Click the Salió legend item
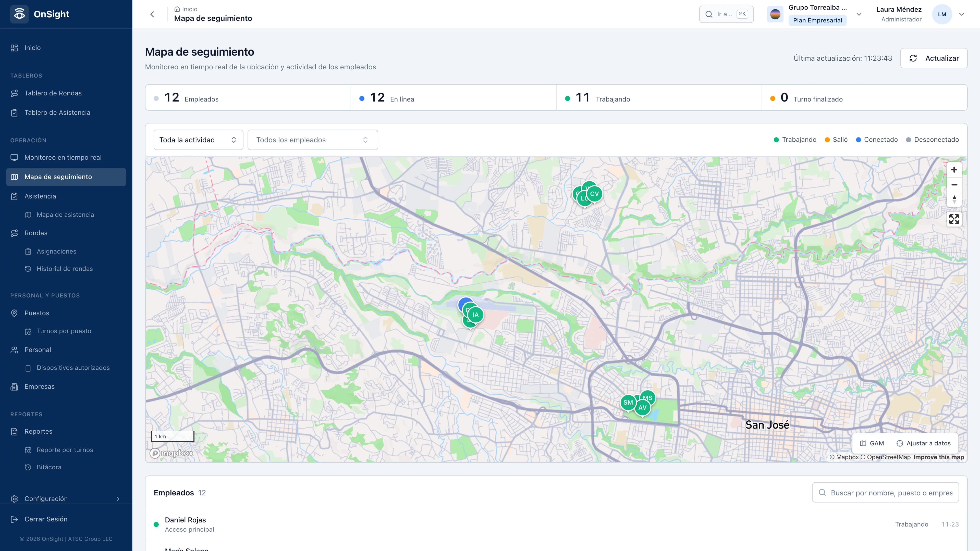Viewport: 980px width, 551px height. click(836, 140)
